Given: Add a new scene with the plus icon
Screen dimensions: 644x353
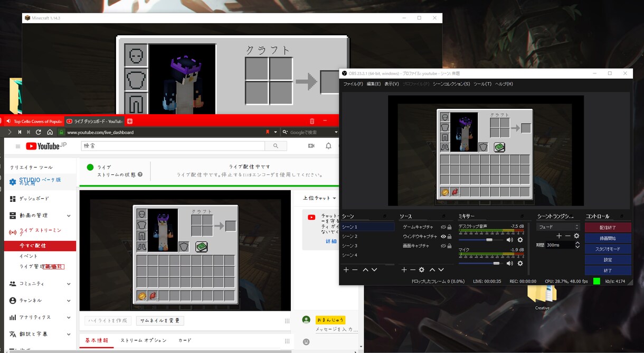Looking at the screenshot, I should click(346, 270).
